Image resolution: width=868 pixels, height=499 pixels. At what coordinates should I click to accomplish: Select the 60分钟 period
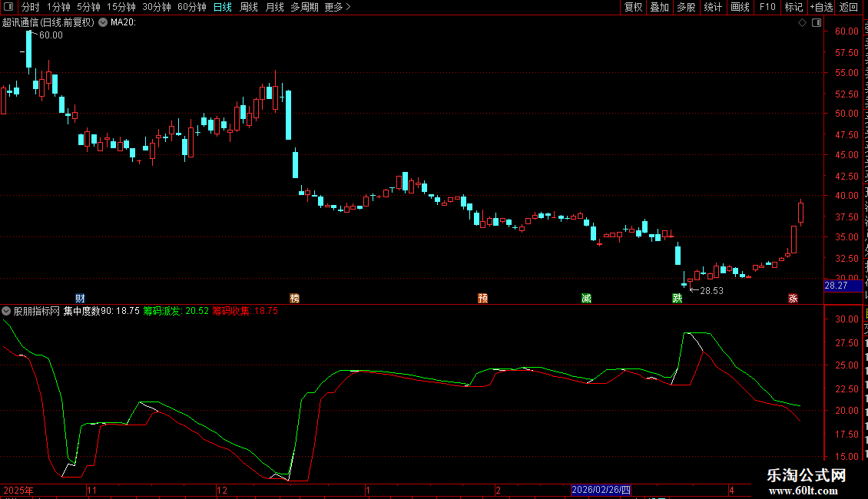click(x=192, y=7)
